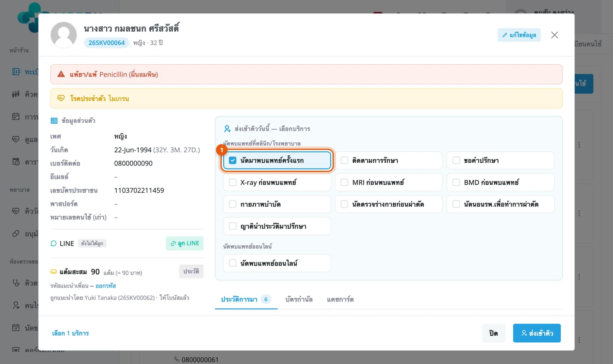
Task: Switch to แคชการ์ด tab
Action: [340, 299]
